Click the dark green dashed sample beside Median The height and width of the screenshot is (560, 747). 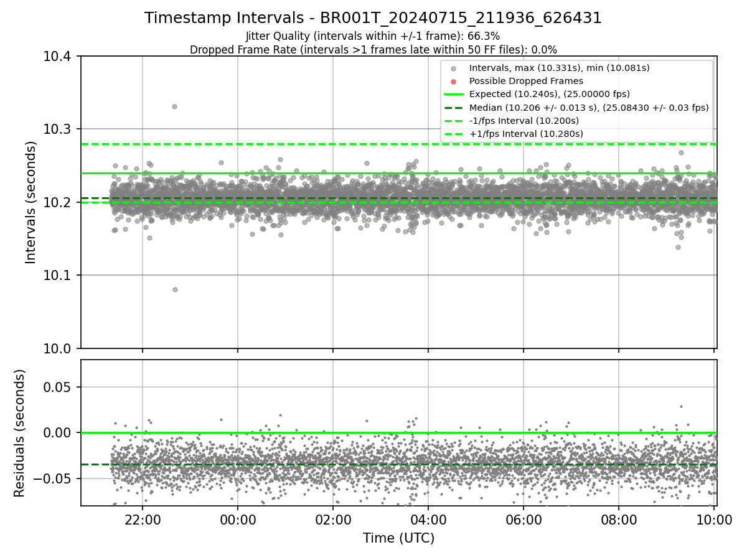(454, 108)
